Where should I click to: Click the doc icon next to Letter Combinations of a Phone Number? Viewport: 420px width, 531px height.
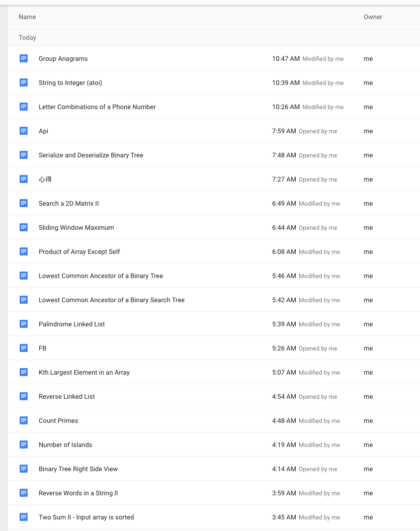pyautogui.click(x=23, y=107)
